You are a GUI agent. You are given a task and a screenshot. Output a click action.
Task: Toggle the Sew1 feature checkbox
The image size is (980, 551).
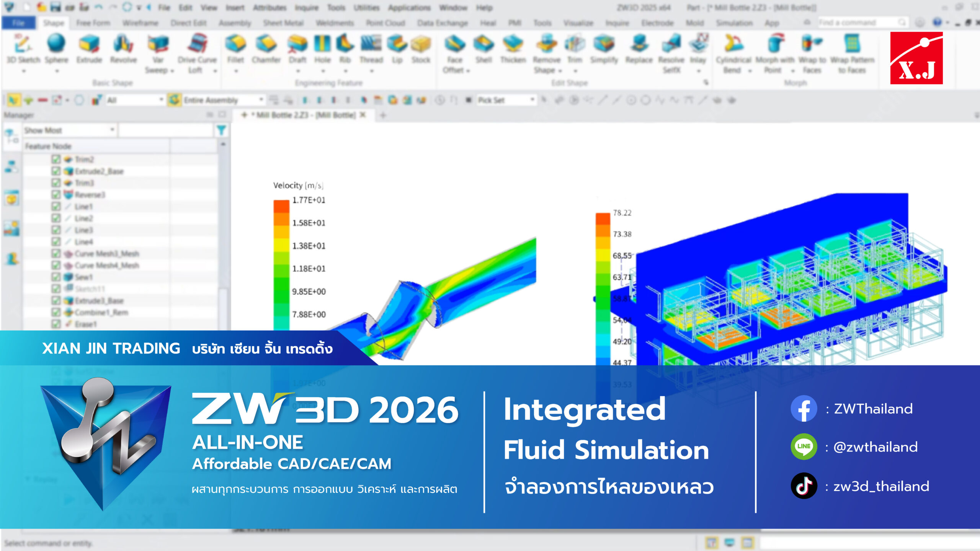(x=56, y=277)
